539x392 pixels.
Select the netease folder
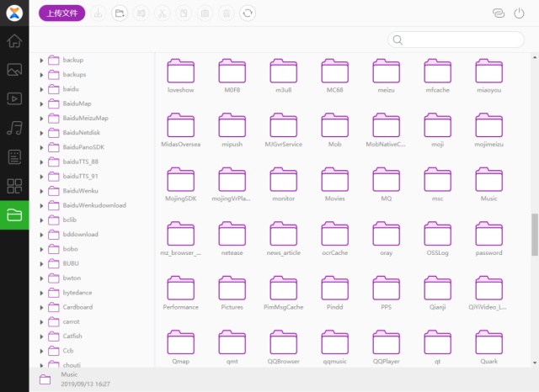point(232,239)
